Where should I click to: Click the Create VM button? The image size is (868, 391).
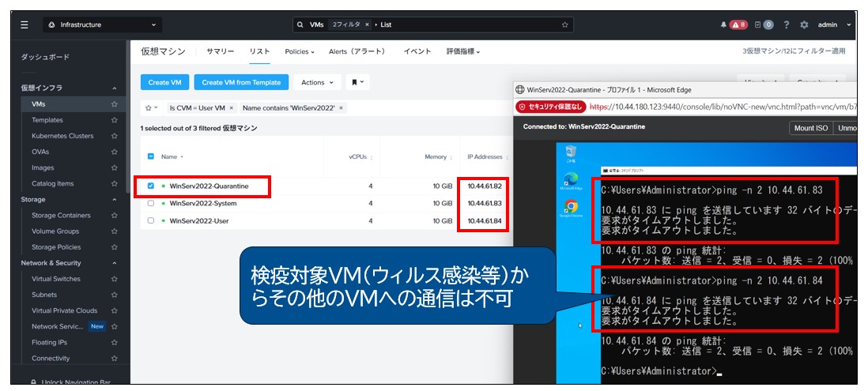tap(164, 82)
